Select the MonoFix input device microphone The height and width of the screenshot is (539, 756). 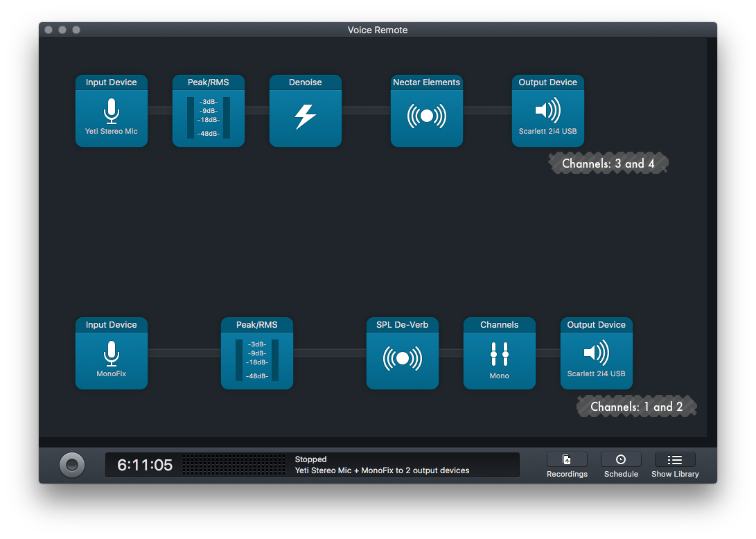click(x=111, y=353)
